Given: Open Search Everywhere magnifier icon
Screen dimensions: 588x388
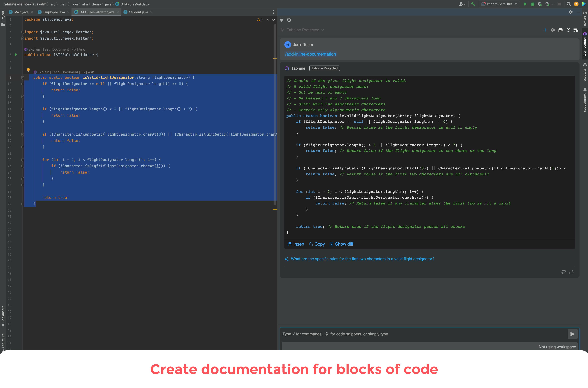Looking at the screenshot, I should (x=569, y=4).
